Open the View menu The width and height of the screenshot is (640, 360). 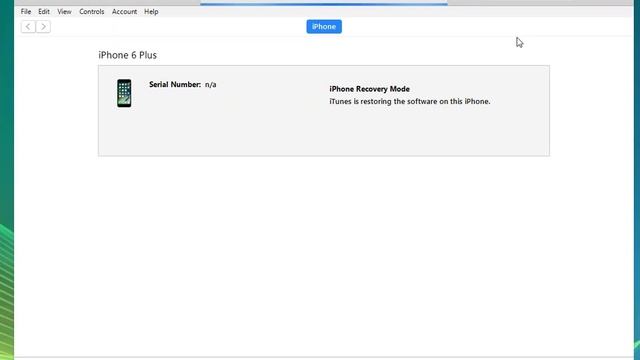coord(64,12)
